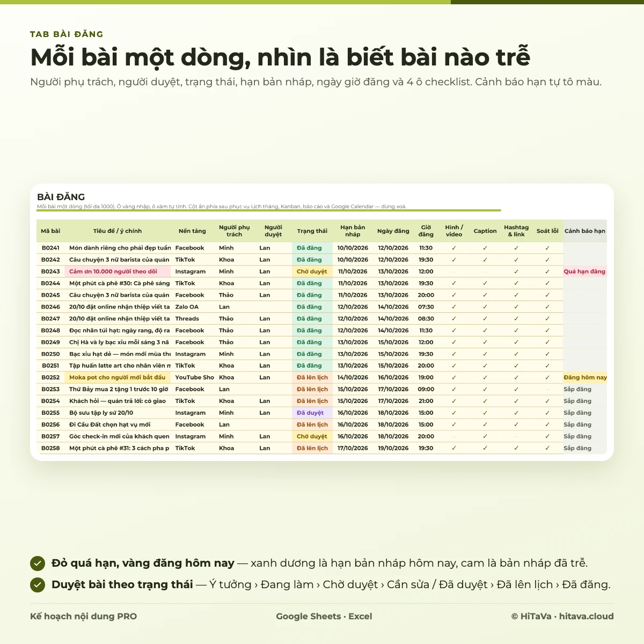Click the green check icon beside "Đỏ quá hạn"
This screenshot has width=644, height=644.
click(38, 563)
